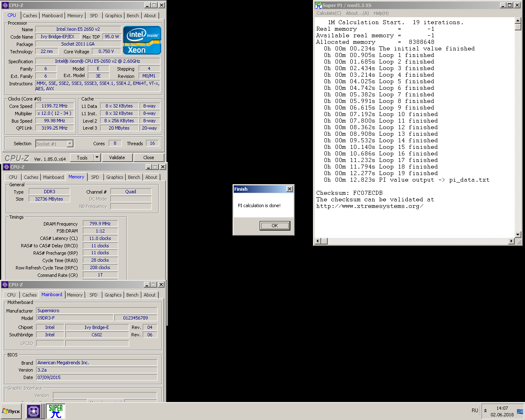
Task: Click the RU language indicator
Action: 475,411
